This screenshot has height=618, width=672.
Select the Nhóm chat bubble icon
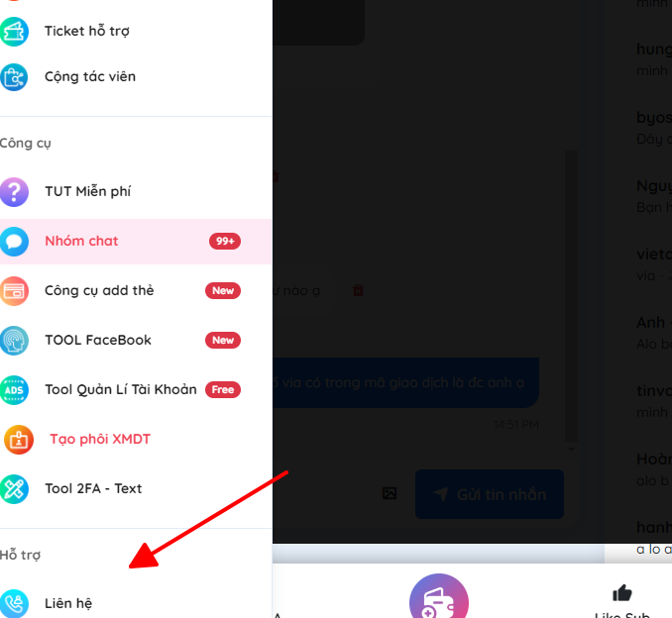[x=14, y=242]
